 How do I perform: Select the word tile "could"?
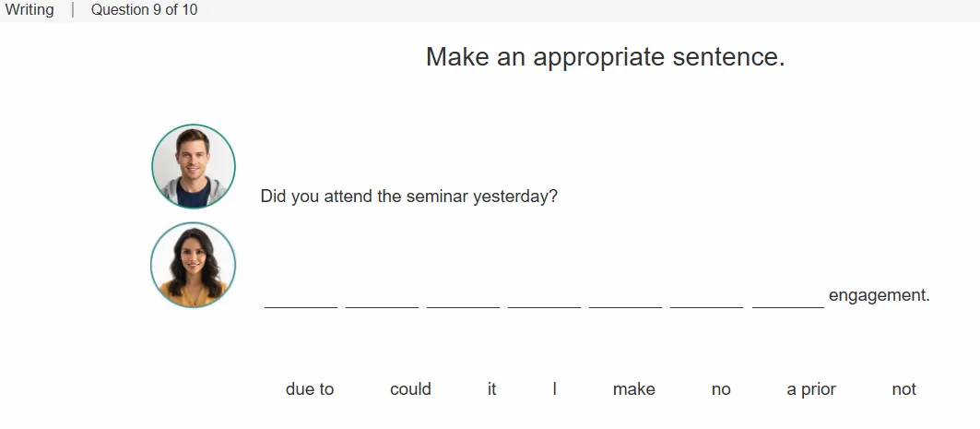click(410, 389)
